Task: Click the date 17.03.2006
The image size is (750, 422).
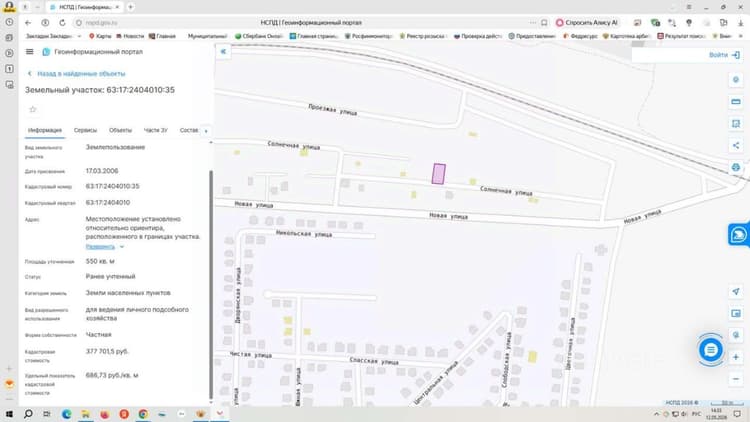Action: 102,171
